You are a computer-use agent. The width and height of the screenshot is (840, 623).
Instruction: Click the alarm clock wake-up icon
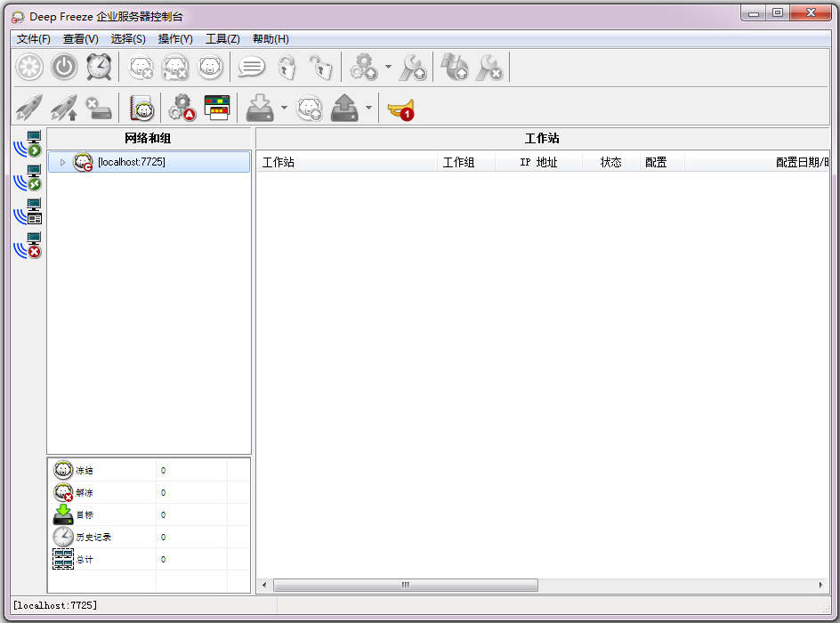[99, 68]
